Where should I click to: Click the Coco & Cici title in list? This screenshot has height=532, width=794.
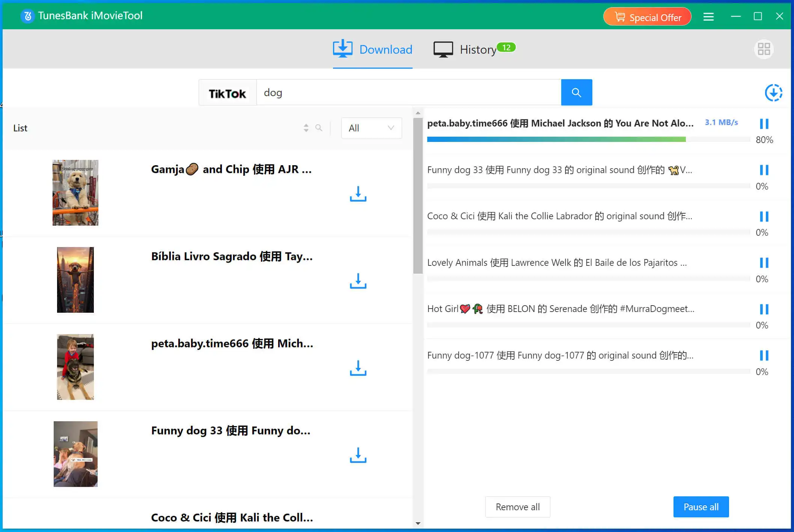click(232, 518)
